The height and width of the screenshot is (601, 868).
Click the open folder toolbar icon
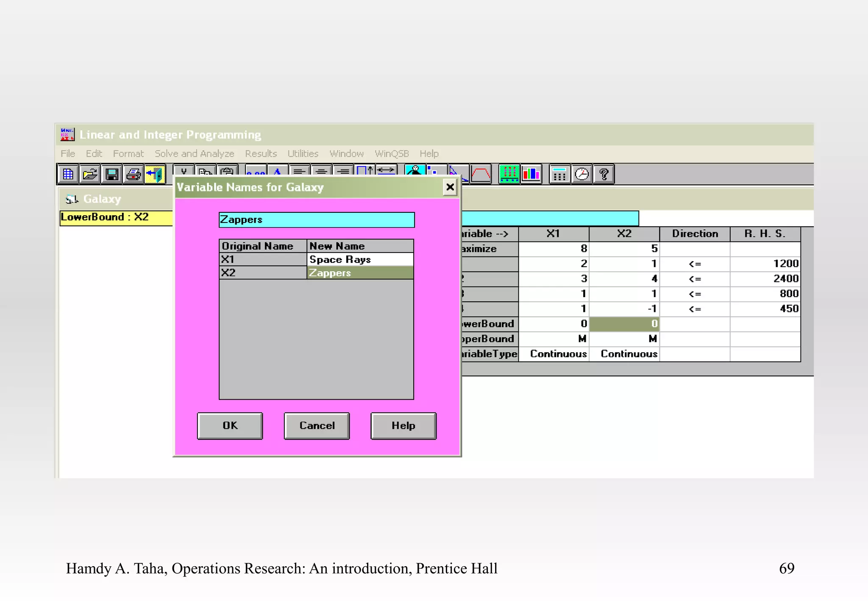90,174
